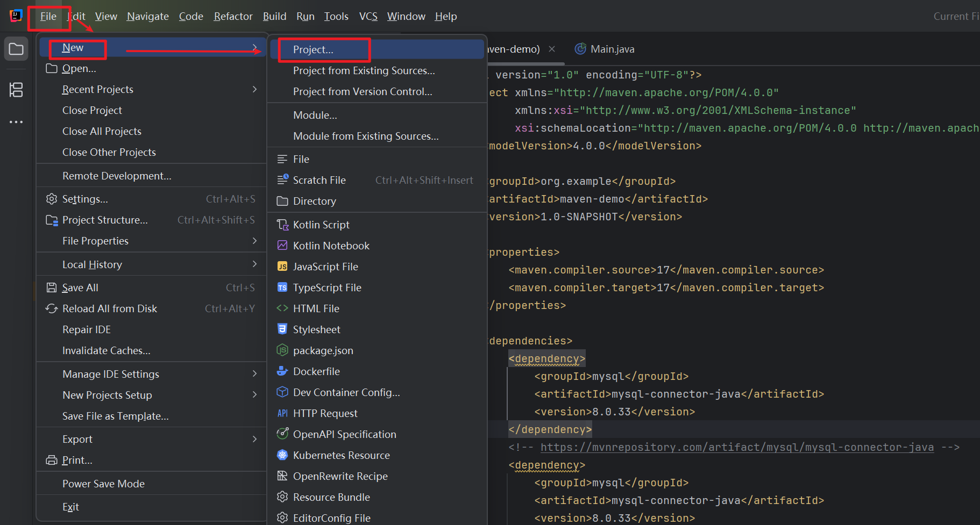980x525 pixels.
Task: Click the Project Structure icon
Action: point(52,220)
